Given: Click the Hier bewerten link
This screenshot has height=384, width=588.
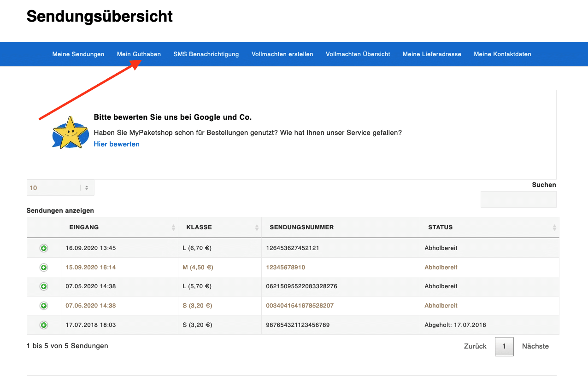Looking at the screenshot, I should tap(117, 144).
